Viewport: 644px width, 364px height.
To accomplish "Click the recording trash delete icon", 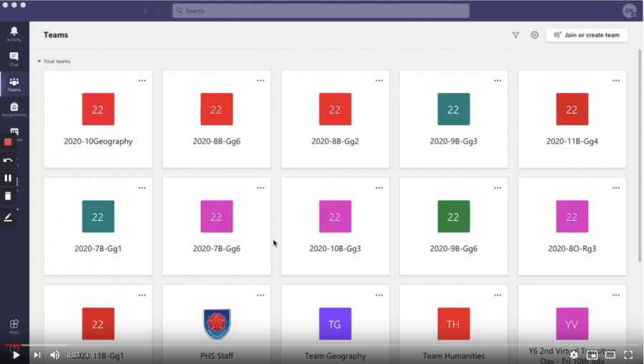I will [x=8, y=196].
